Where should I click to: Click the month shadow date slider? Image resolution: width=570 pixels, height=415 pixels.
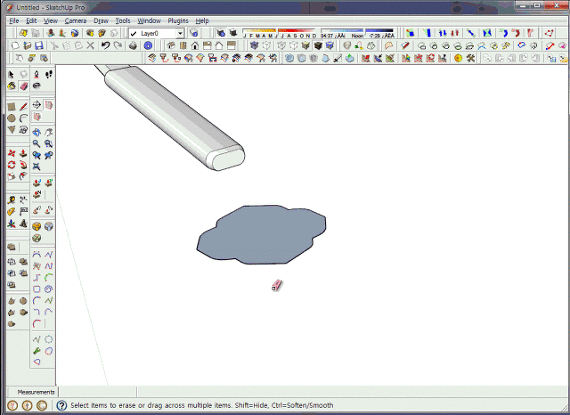click(x=279, y=33)
